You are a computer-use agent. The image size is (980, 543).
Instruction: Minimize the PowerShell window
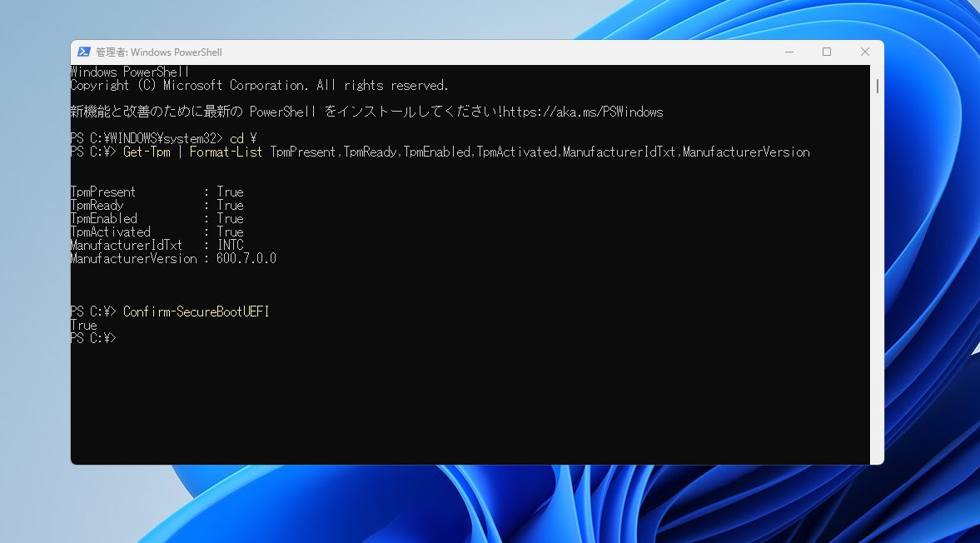tap(789, 52)
